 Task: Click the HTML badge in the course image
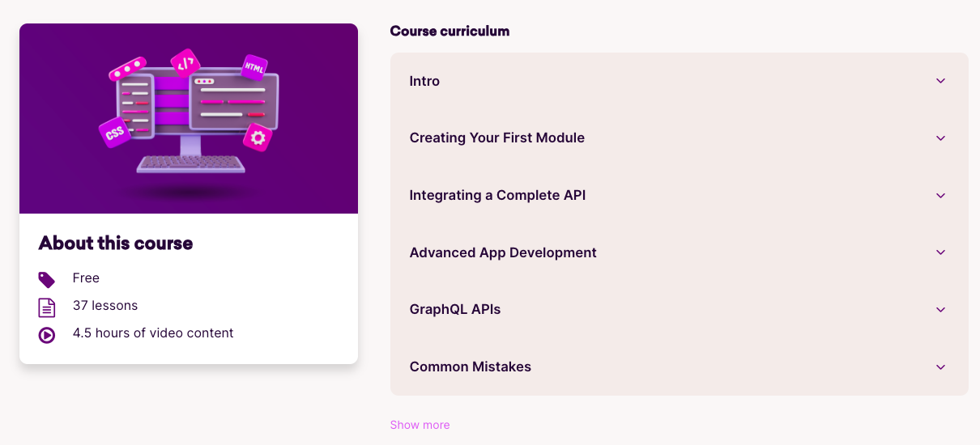coord(254,67)
